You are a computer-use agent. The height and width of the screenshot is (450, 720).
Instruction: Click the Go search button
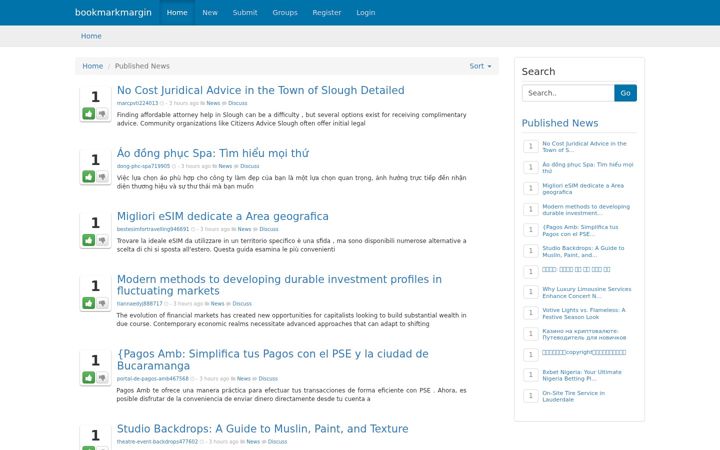[x=625, y=93]
